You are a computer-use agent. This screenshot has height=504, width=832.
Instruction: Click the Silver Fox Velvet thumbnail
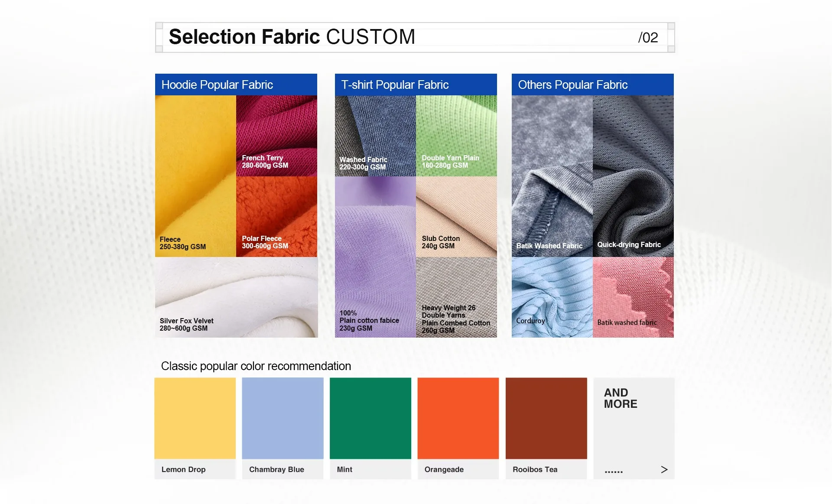click(x=236, y=297)
